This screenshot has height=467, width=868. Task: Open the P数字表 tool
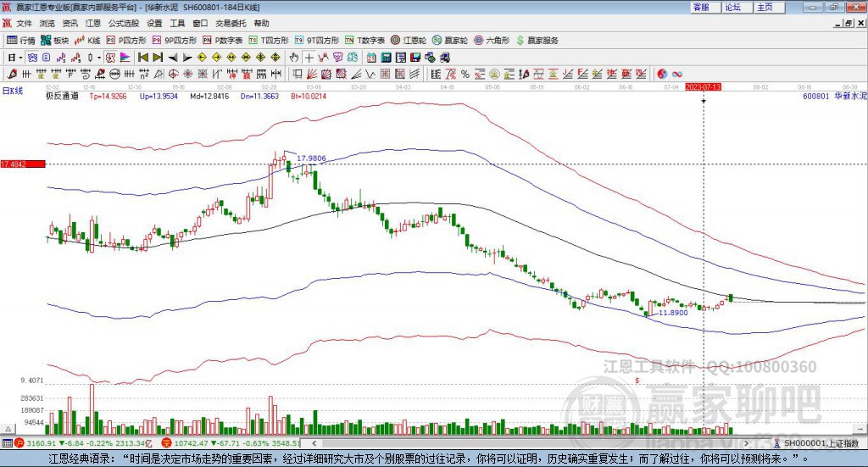[x=223, y=41]
